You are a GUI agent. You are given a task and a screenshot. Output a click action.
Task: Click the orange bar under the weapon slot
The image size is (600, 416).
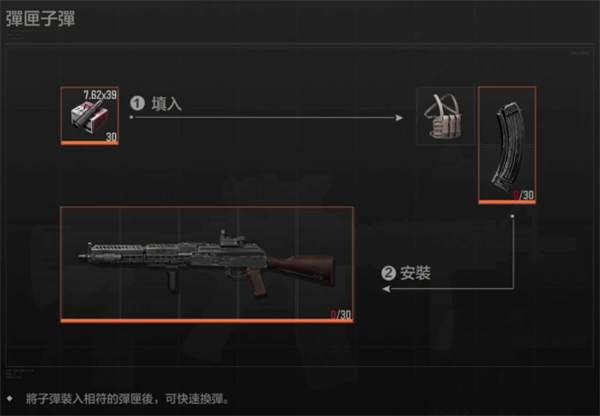(207, 321)
